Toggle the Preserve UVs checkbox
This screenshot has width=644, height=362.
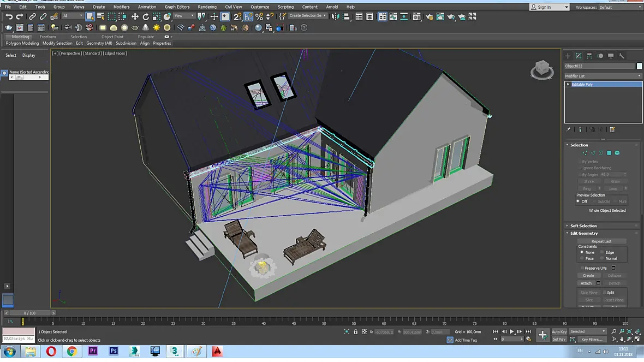click(582, 268)
